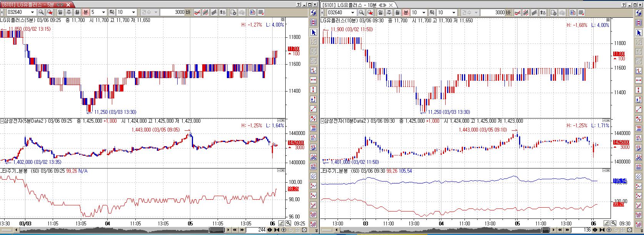
Task: Click the pencil edit icon at the 5분 chart bottom
Action: pos(281,223)
